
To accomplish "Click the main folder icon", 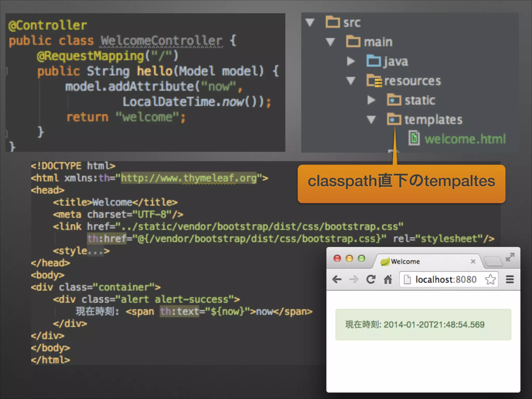I will click(x=353, y=41).
